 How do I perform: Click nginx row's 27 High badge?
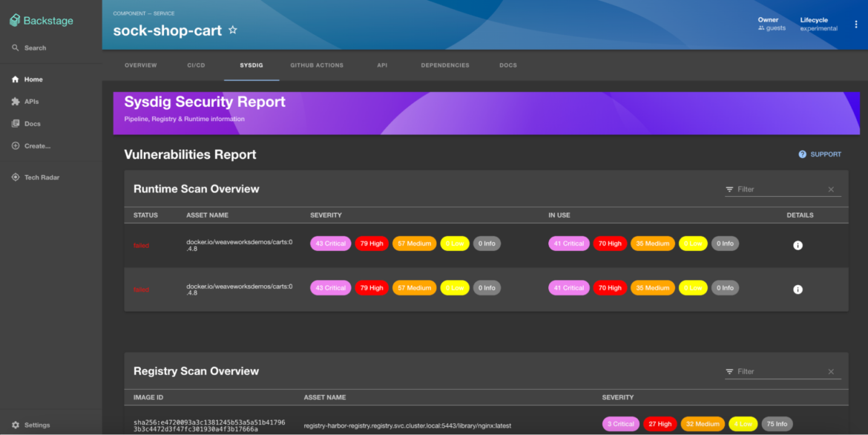(x=660, y=424)
